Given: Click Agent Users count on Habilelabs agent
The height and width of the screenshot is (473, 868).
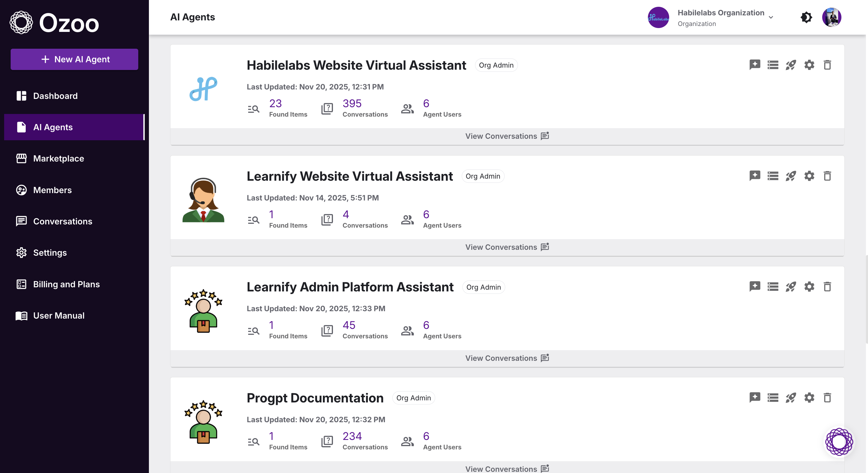Looking at the screenshot, I should pos(442,108).
